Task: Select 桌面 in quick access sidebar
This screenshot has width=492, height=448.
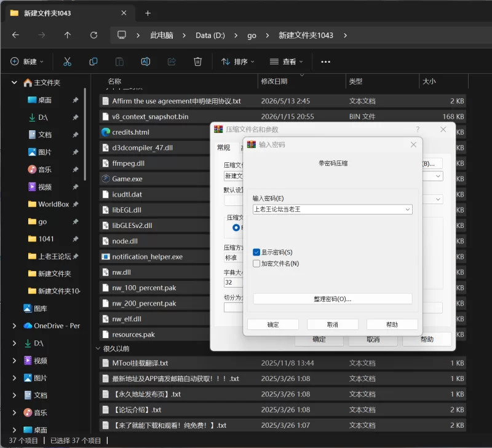Action: coord(44,100)
